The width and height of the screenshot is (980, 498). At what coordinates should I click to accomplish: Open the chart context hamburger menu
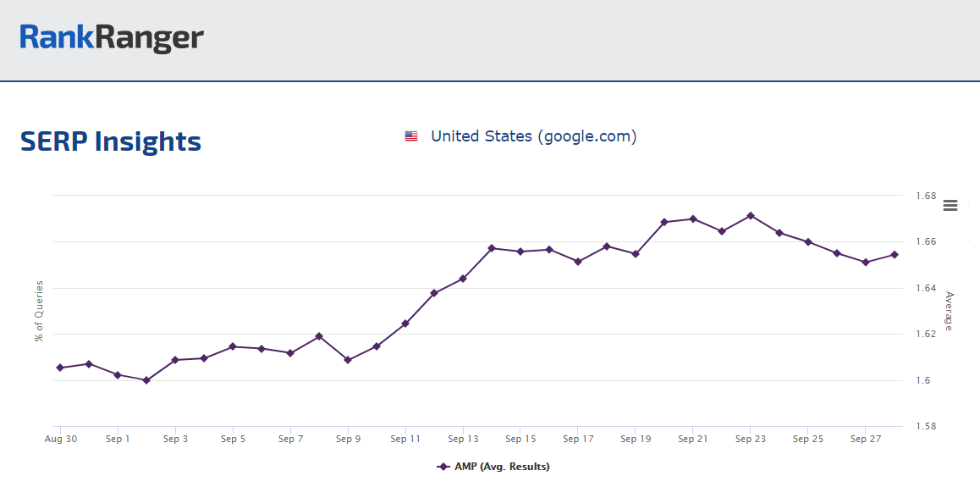[950, 206]
